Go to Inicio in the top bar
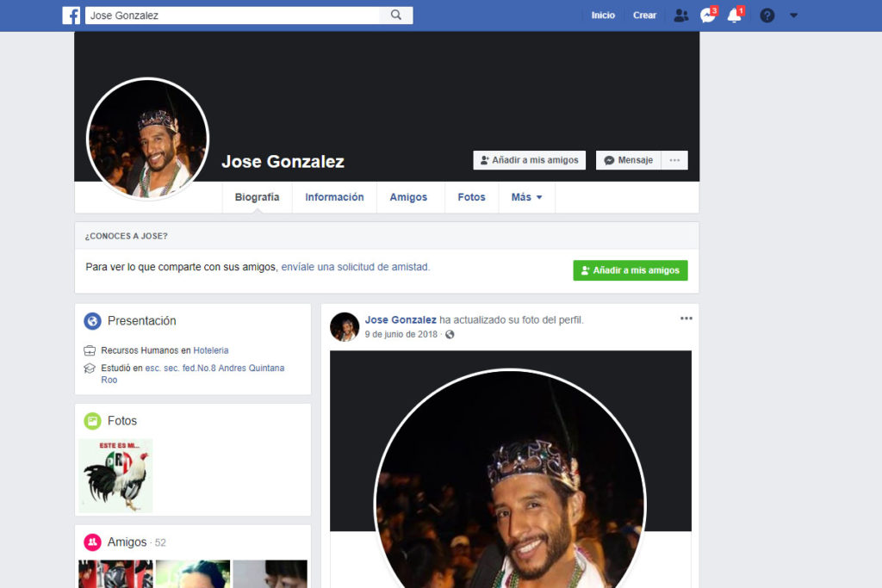 click(x=603, y=15)
